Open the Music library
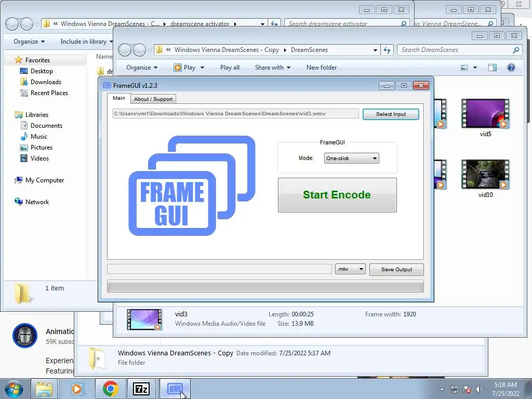The height and width of the screenshot is (399, 532). (38, 137)
